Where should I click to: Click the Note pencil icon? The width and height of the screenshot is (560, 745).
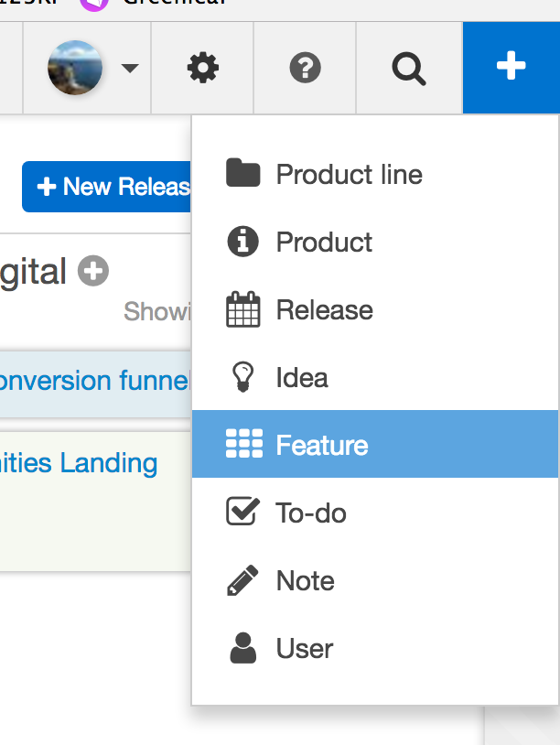pyautogui.click(x=242, y=579)
